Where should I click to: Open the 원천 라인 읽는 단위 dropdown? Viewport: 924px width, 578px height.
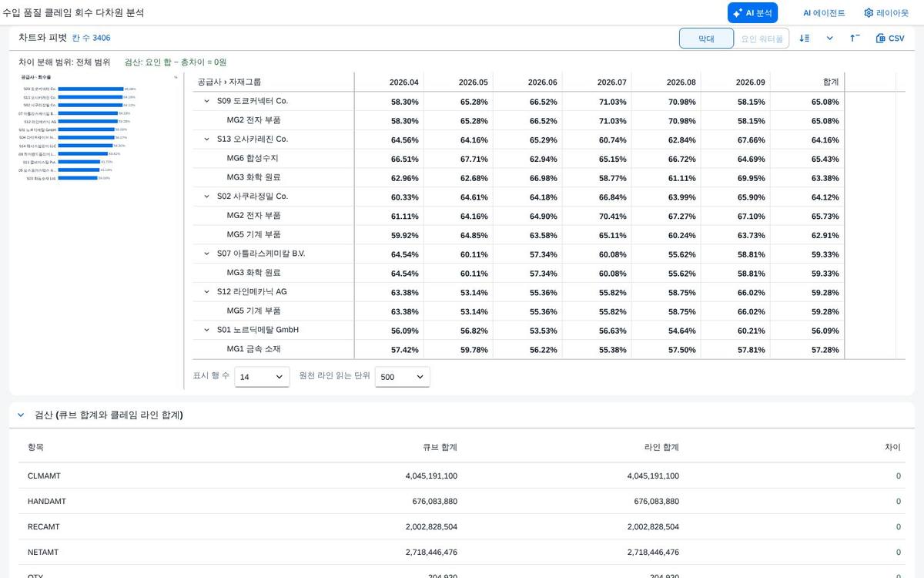(x=402, y=377)
